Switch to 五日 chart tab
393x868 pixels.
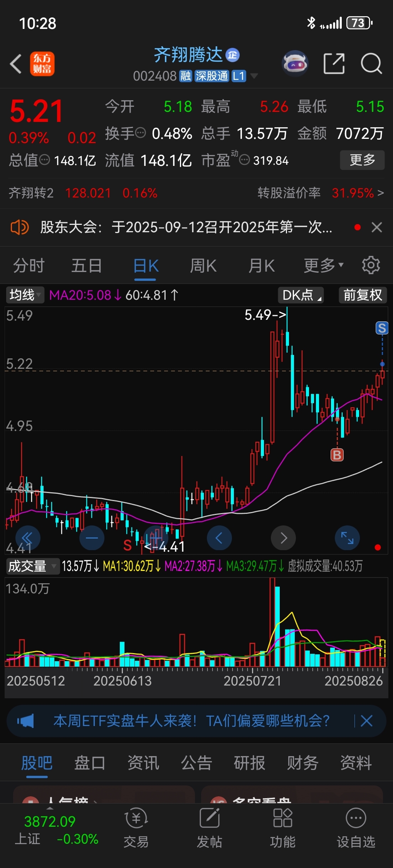coord(87,266)
